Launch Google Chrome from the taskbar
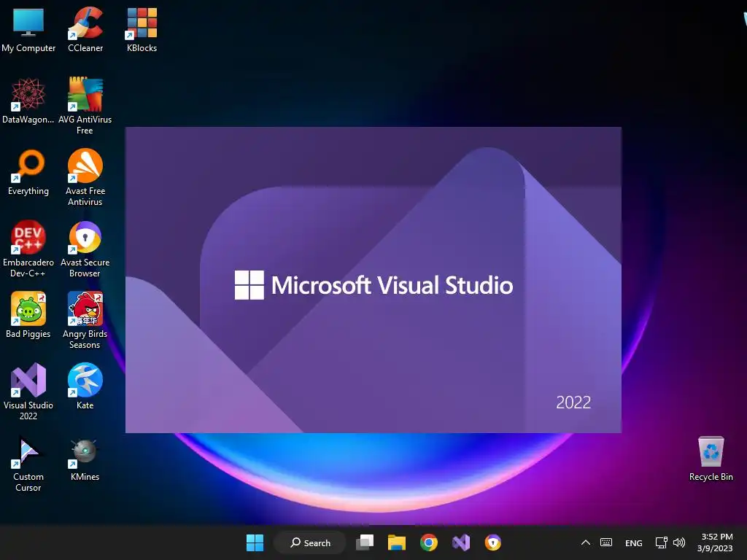 (x=429, y=542)
